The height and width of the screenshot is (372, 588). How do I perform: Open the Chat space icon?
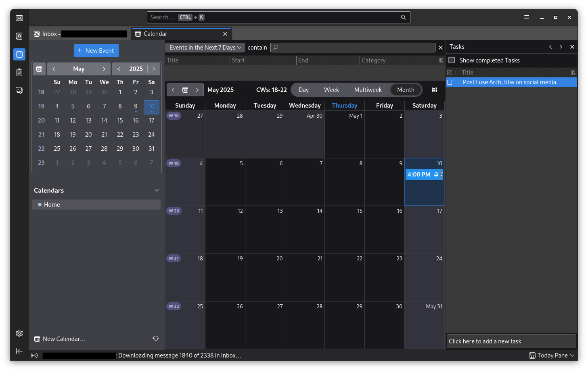click(x=19, y=90)
